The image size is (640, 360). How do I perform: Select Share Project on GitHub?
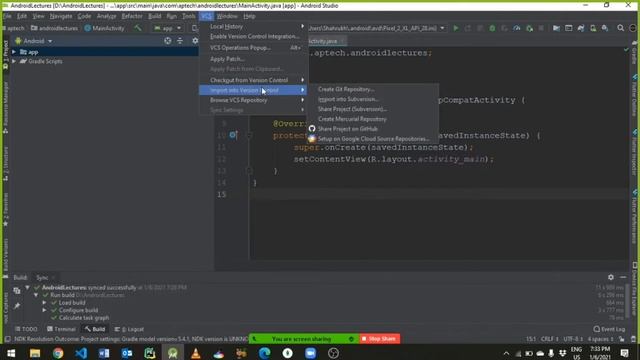click(x=373, y=129)
